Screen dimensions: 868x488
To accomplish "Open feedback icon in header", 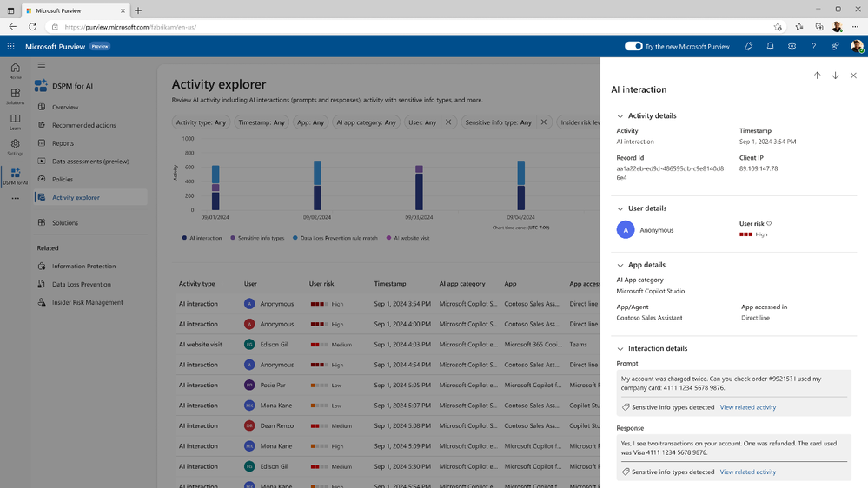I will pyautogui.click(x=835, y=47).
